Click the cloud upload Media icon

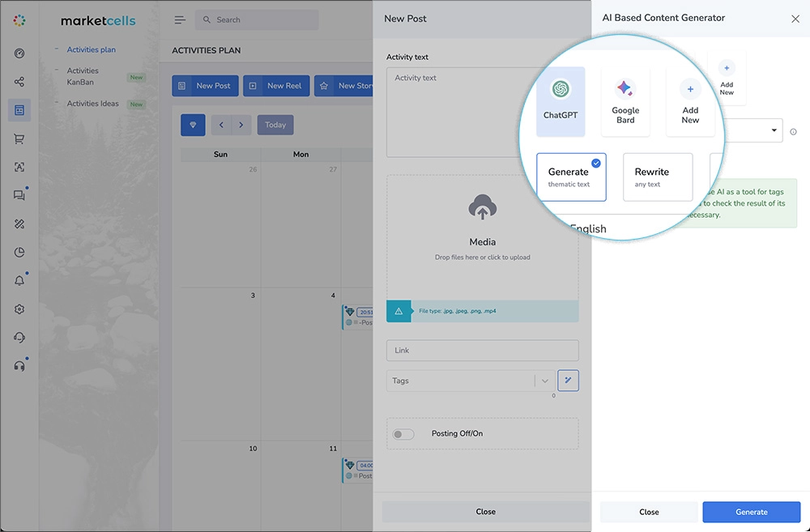click(x=483, y=209)
